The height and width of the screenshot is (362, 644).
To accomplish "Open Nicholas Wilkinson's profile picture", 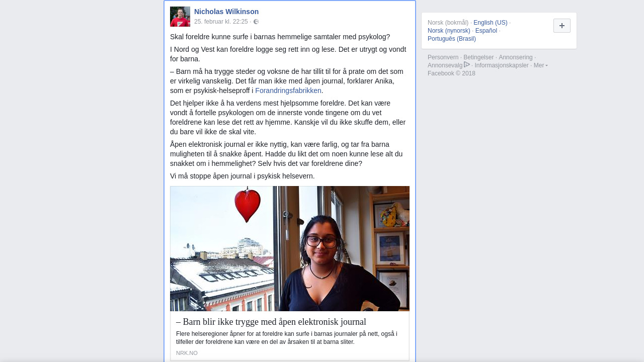I will [180, 17].
